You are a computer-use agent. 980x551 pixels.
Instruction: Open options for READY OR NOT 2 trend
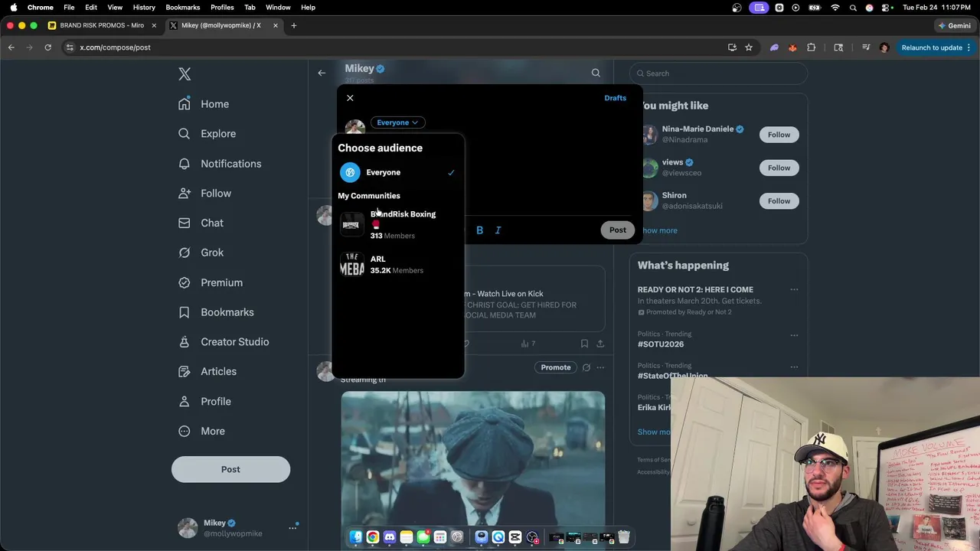794,289
